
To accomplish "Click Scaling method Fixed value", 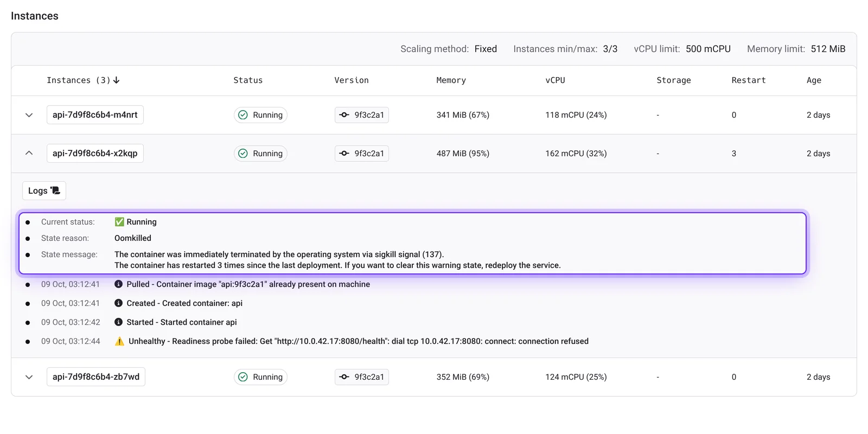I will (486, 49).
